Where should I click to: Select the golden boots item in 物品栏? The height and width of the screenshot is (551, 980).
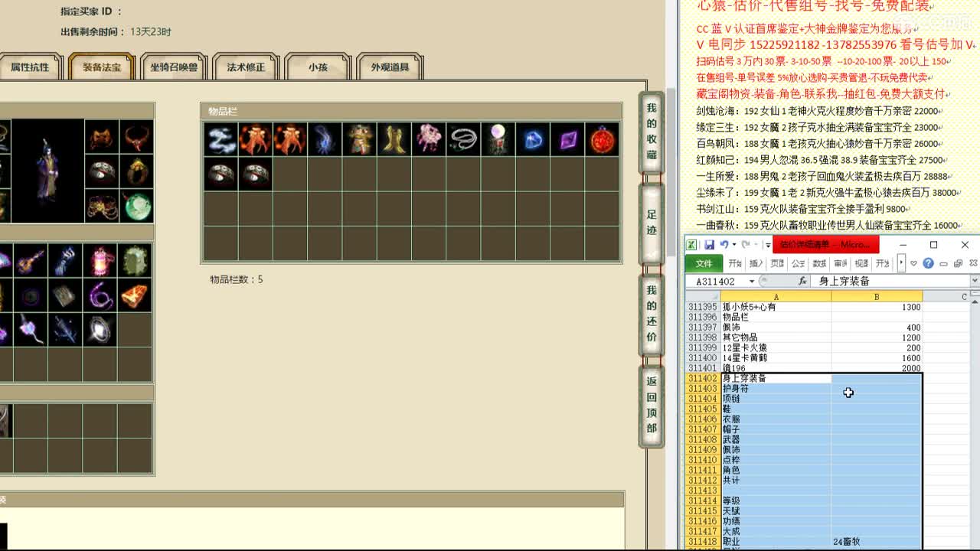pos(395,139)
